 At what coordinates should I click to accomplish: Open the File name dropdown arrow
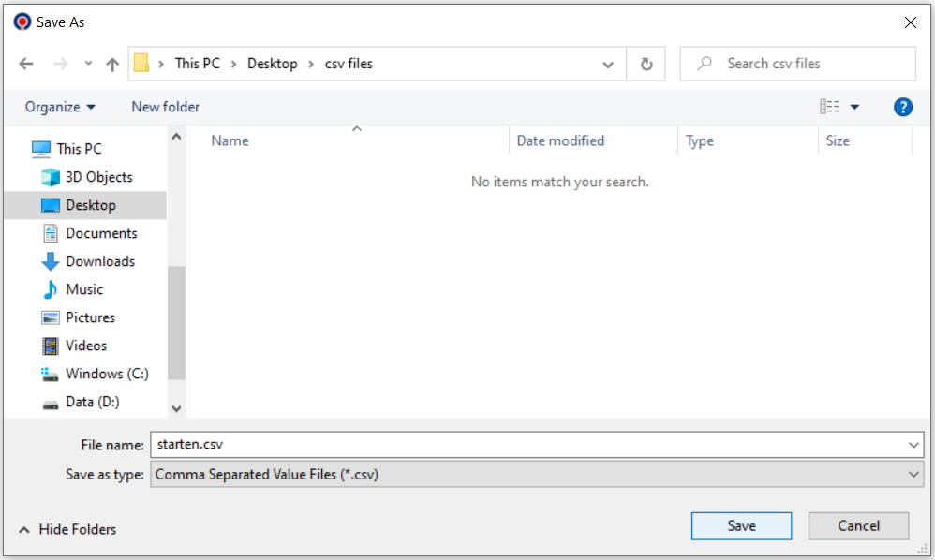click(x=913, y=445)
